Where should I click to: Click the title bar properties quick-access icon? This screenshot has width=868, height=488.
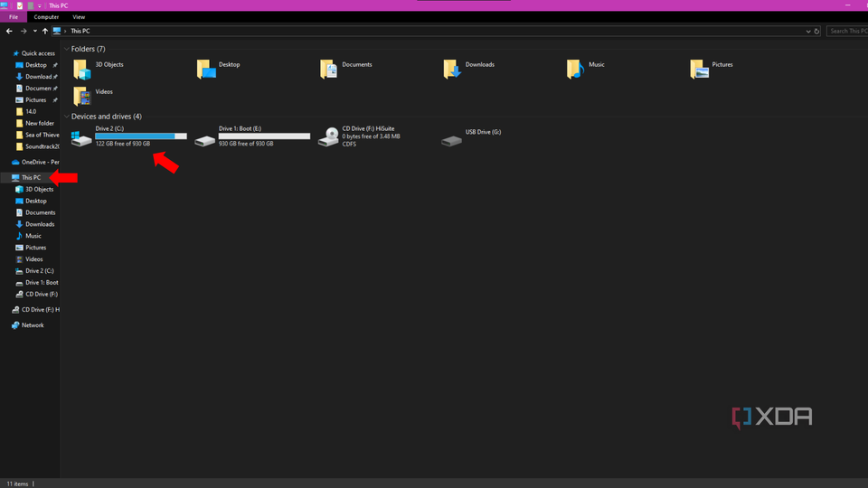point(20,5)
